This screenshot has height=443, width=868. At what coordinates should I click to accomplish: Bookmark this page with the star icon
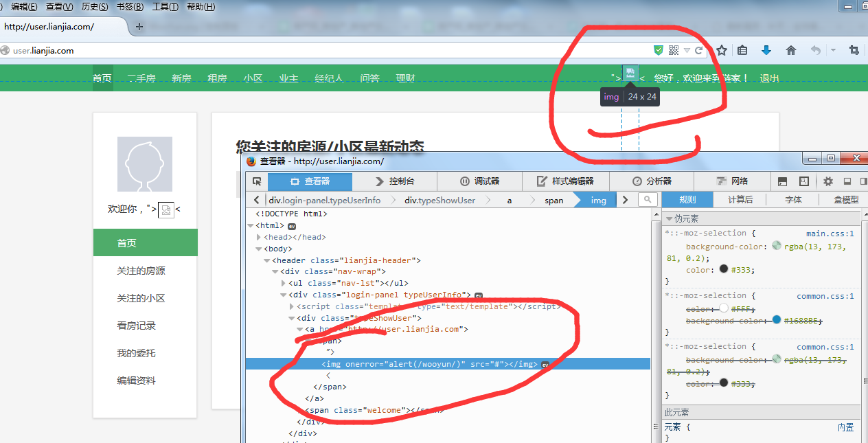click(x=722, y=50)
